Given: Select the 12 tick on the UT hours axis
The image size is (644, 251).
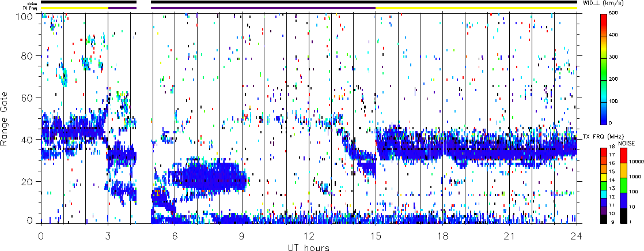Looking at the screenshot, I should (309, 236).
